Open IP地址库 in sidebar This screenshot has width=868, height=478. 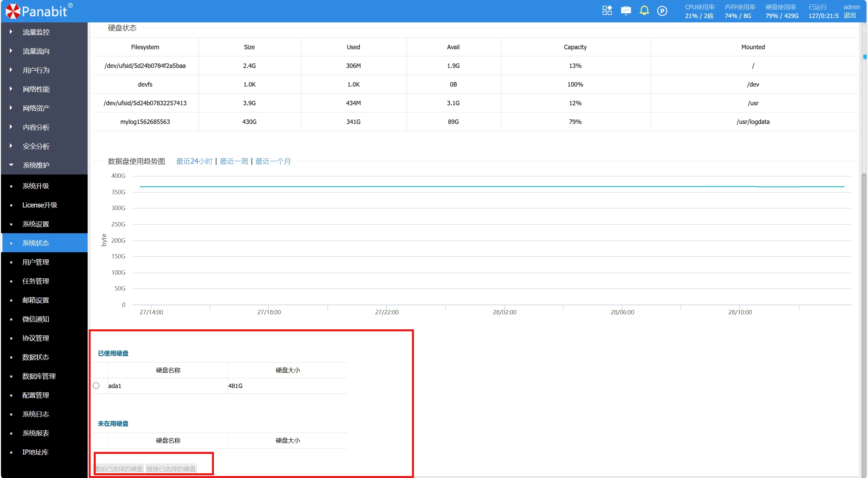44,452
